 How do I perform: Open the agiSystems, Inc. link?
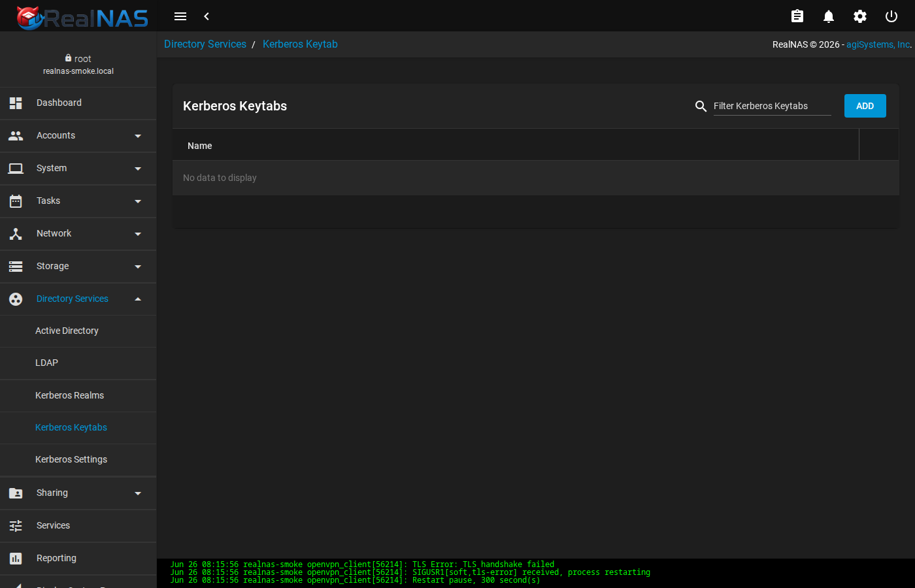[878, 44]
